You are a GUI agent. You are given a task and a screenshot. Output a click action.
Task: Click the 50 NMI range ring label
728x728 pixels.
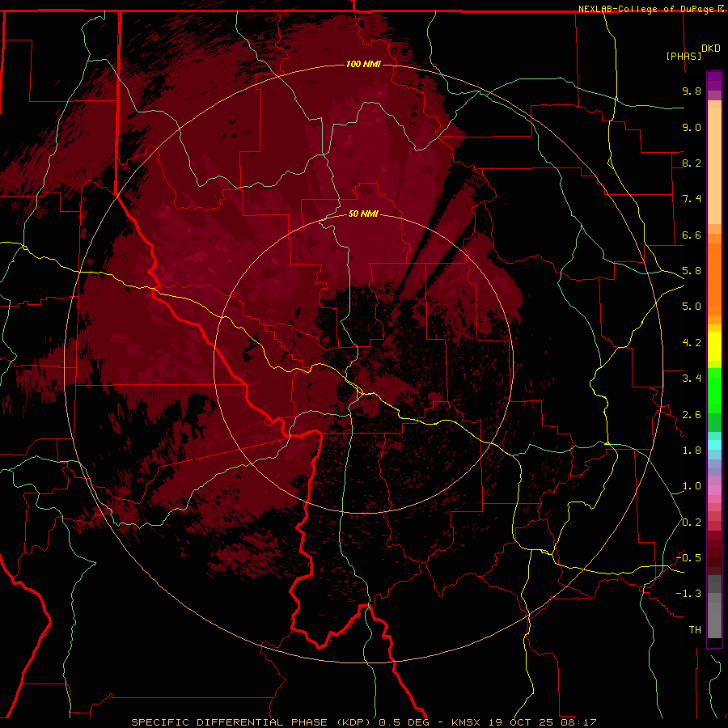click(363, 214)
